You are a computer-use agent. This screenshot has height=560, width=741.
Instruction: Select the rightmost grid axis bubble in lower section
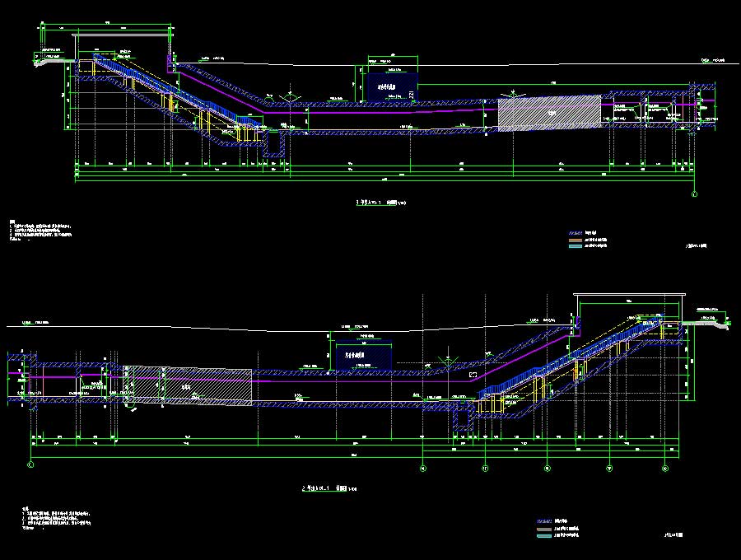coord(665,467)
